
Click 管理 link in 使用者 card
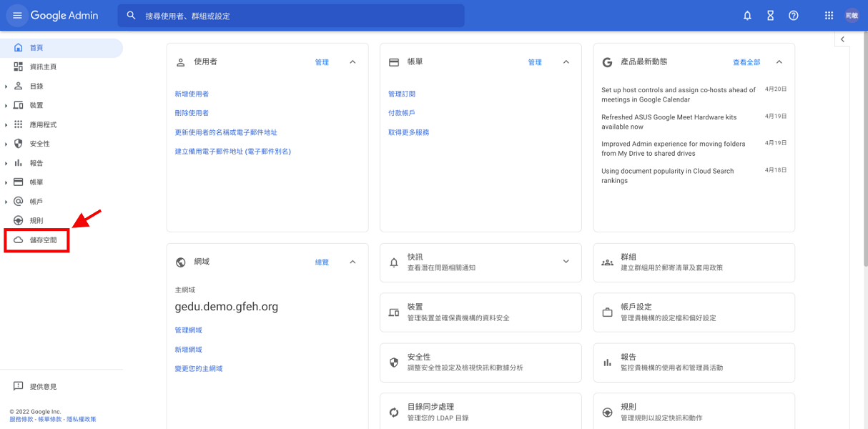click(x=322, y=62)
